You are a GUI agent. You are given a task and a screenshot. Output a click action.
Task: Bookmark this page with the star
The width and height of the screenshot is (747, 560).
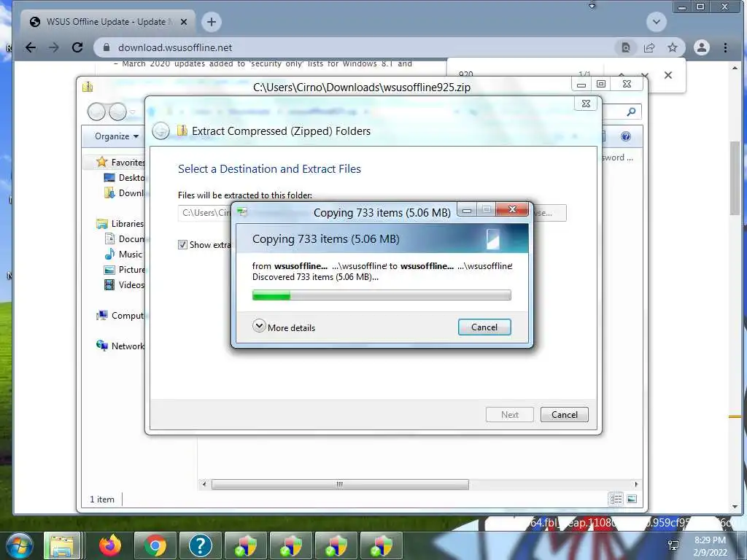coord(672,47)
